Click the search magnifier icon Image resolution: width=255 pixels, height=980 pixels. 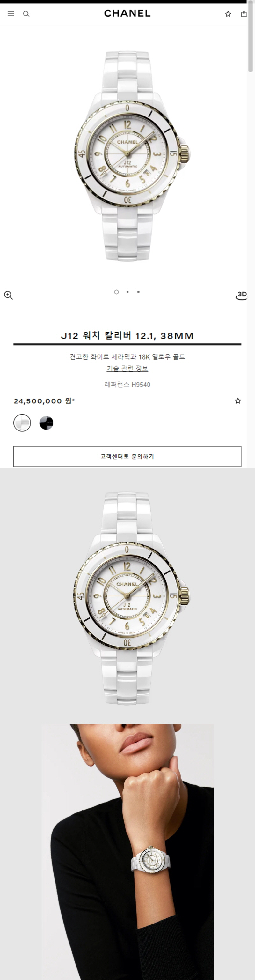coord(26,14)
